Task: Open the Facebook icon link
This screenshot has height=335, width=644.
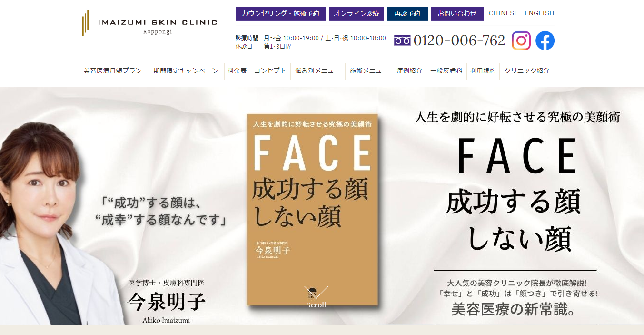Action: [x=545, y=41]
